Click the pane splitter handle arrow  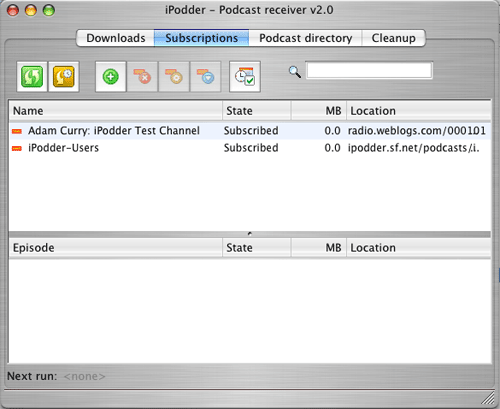click(x=250, y=234)
